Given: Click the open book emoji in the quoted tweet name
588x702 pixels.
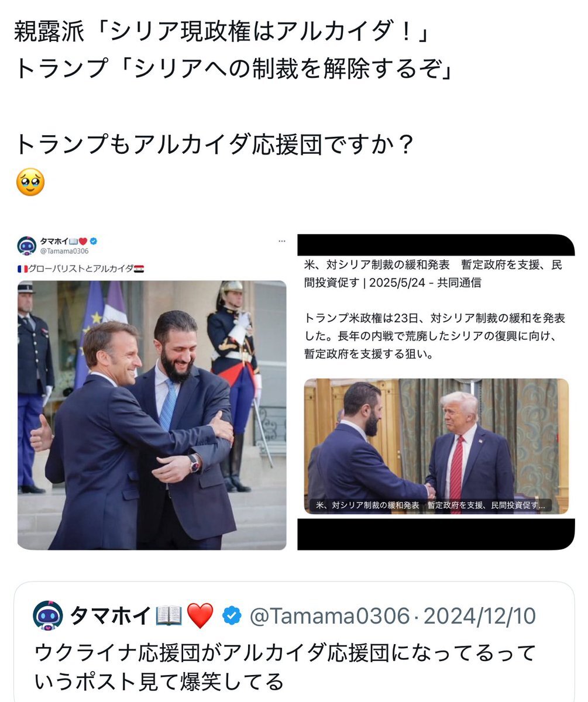Looking at the screenshot, I should point(170,615).
